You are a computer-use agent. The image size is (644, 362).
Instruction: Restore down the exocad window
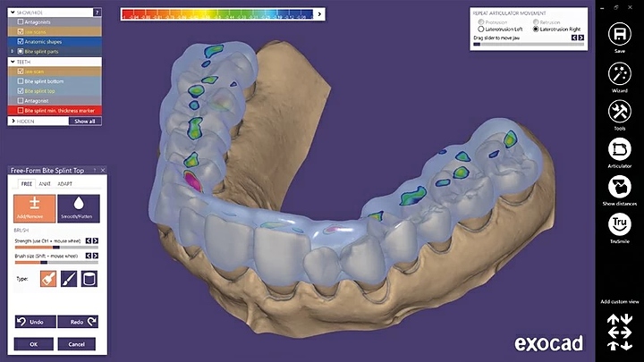tap(616, 7)
